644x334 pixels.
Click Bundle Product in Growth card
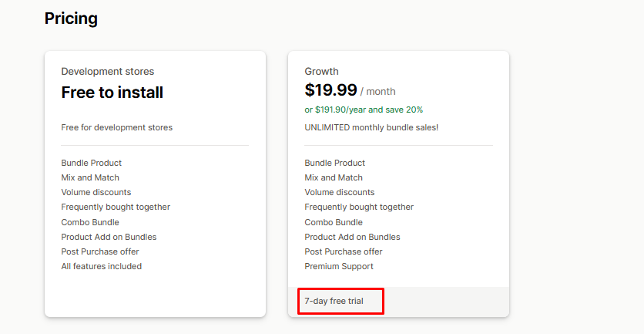[335, 163]
